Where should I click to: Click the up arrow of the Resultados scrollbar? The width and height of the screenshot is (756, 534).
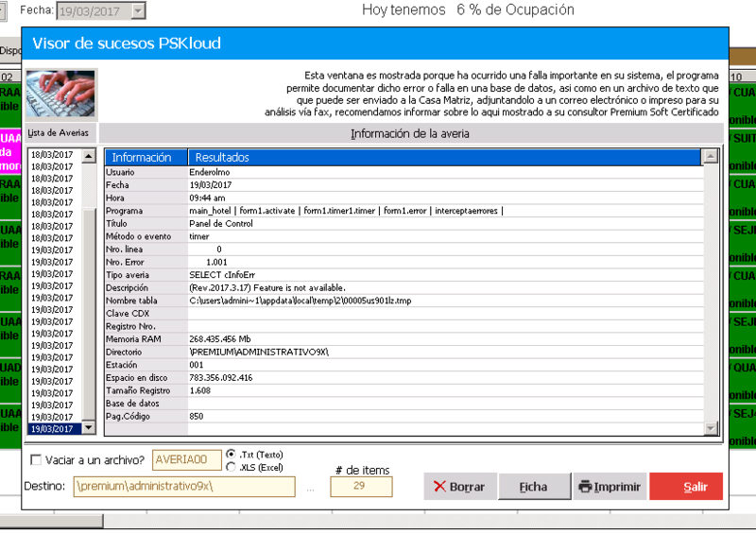711,156
